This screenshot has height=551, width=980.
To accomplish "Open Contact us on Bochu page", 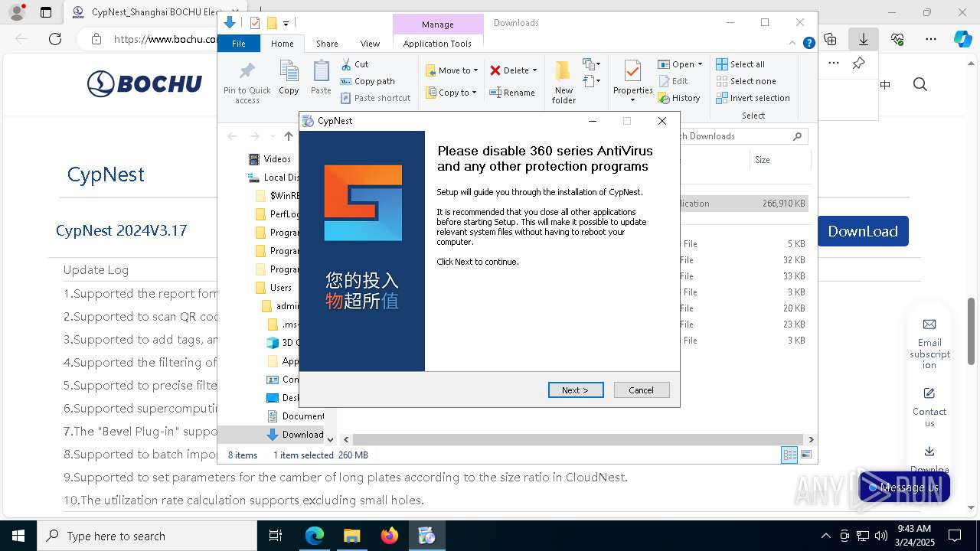I will 929,407.
